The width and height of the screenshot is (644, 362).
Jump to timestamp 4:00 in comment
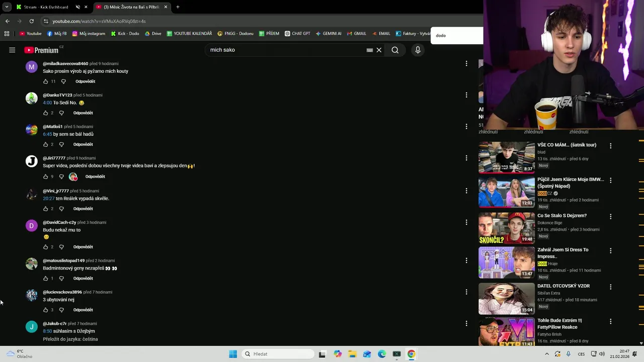click(x=47, y=103)
